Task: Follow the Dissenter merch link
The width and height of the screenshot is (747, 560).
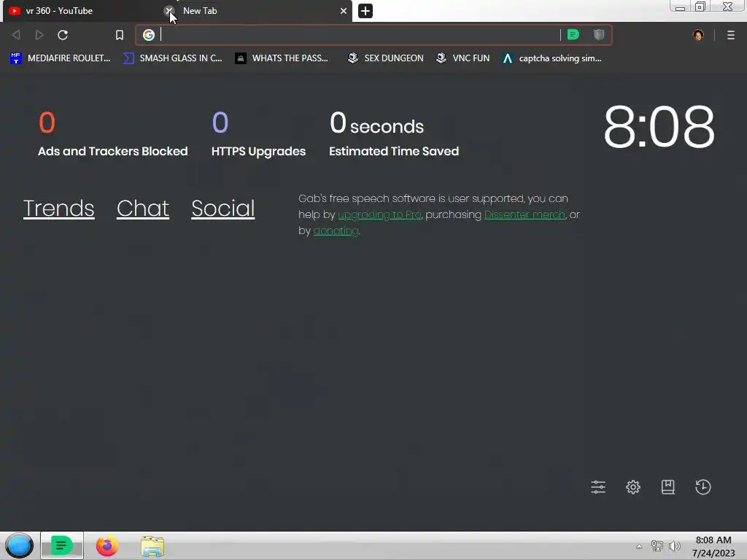Action: [525, 215]
